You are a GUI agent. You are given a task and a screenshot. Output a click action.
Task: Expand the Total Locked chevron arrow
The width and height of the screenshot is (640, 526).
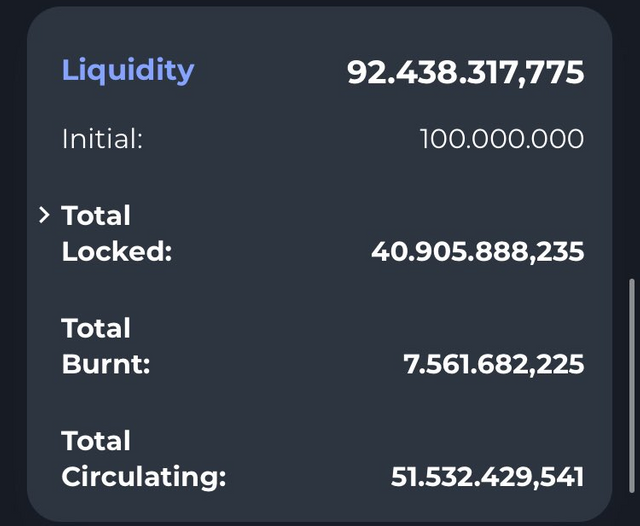coord(44,215)
